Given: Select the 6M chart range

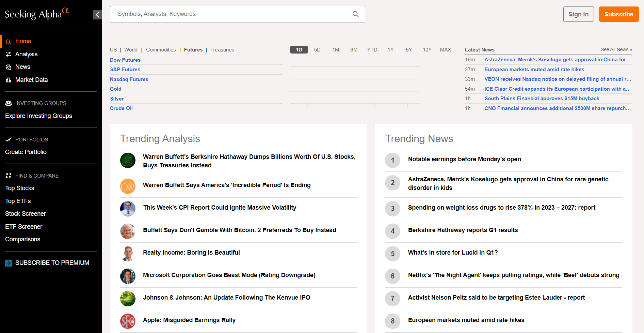Looking at the screenshot, I should [354, 50].
